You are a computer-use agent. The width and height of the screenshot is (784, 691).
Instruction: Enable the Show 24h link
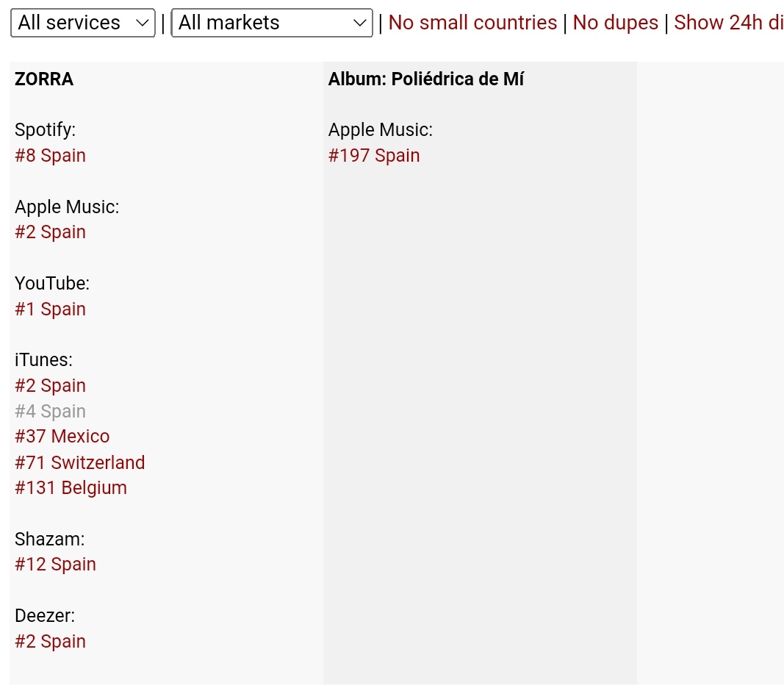pos(728,23)
